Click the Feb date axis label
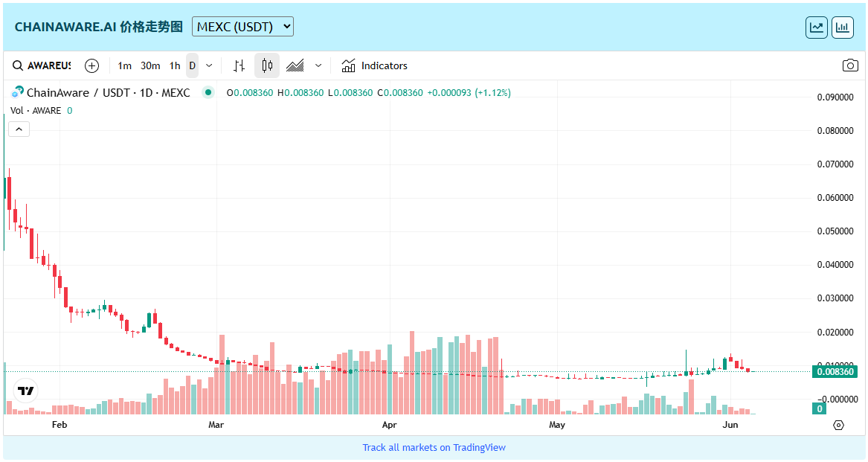Image resolution: width=868 pixels, height=462 pixels. click(x=60, y=425)
